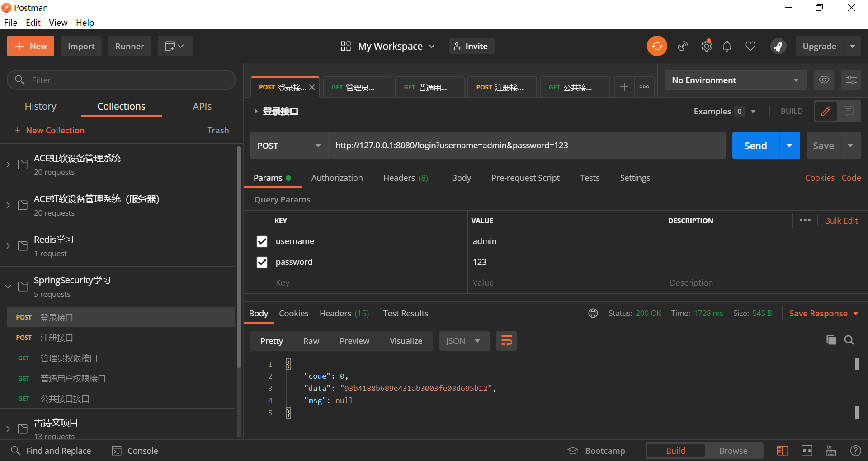Open the capture requests satellite icon

point(683,46)
